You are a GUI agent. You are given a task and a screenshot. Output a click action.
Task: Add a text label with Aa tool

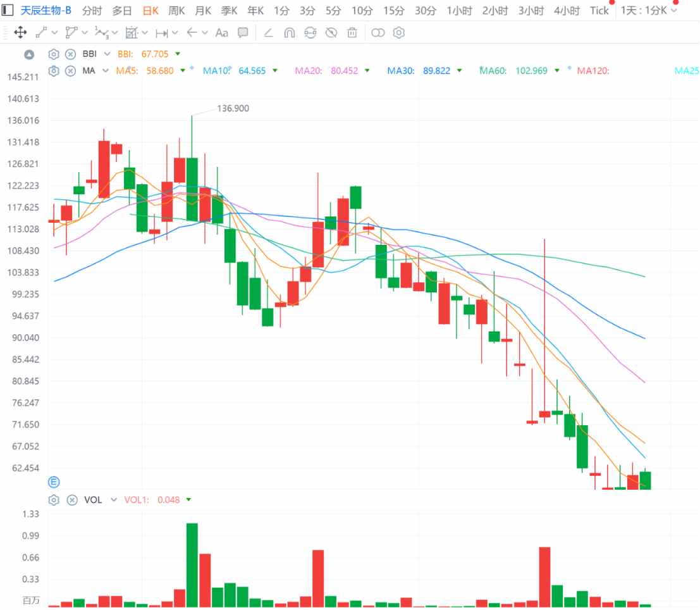(221, 33)
